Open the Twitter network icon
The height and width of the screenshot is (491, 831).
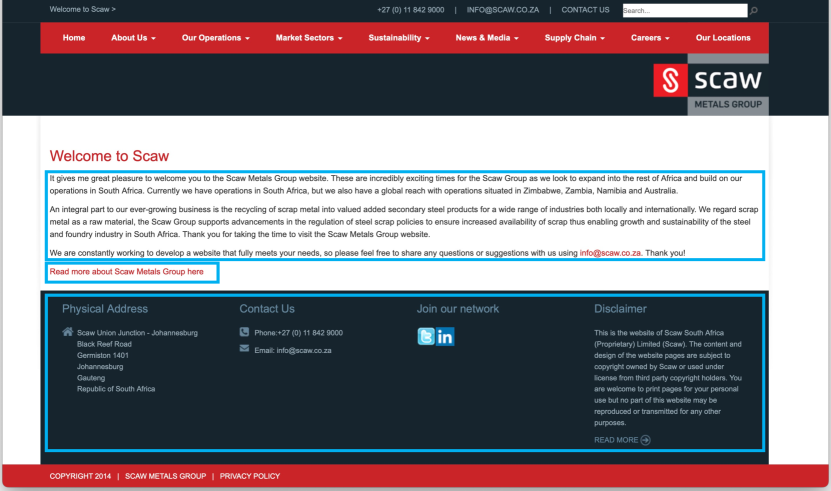click(x=426, y=336)
